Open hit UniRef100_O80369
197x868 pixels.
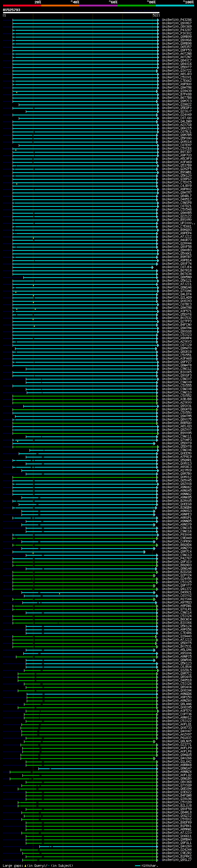(x=176, y=26)
